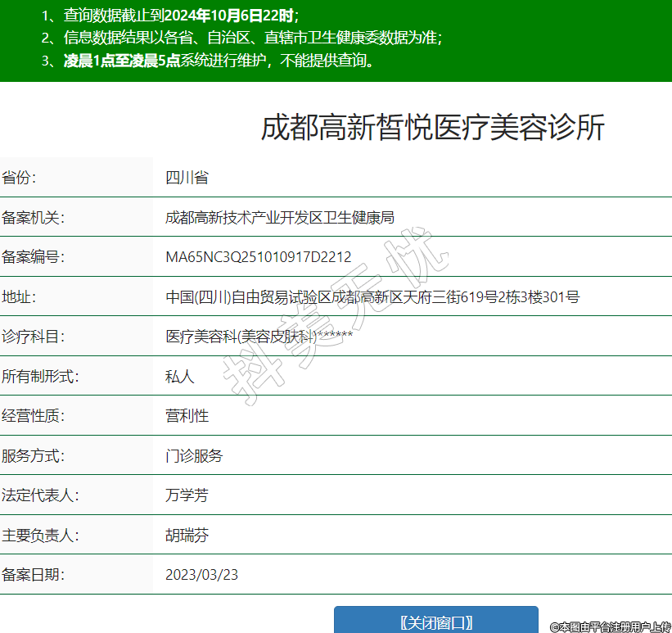Screen dimensions: 672x633
Task: Click the 地址 row label
Action: [19, 296]
